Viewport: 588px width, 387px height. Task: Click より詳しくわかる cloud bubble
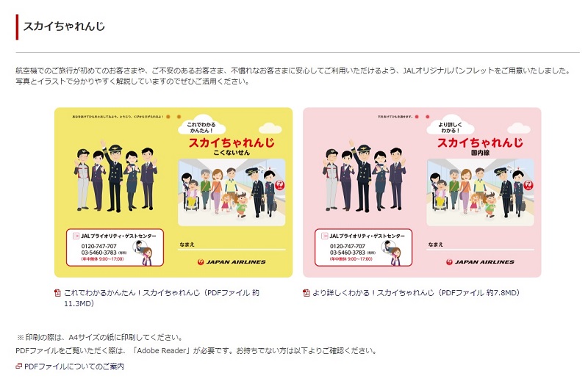(x=450, y=126)
